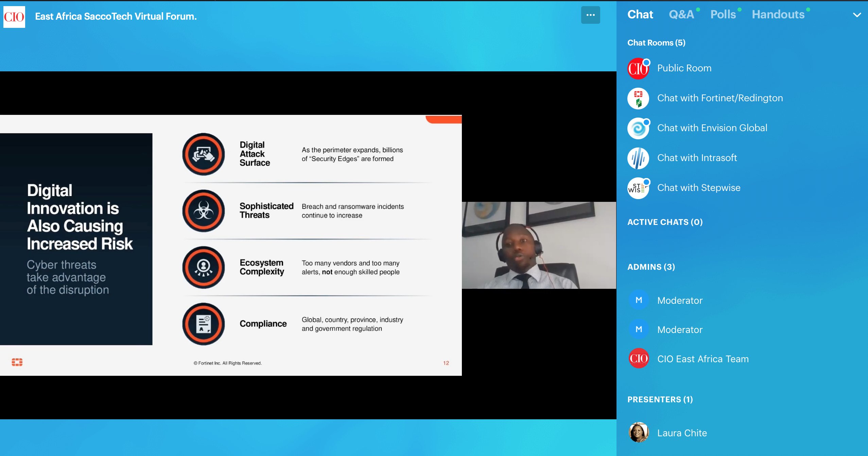Click the Public Room CIO avatar icon
868x456 pixels.
[638, 69]
